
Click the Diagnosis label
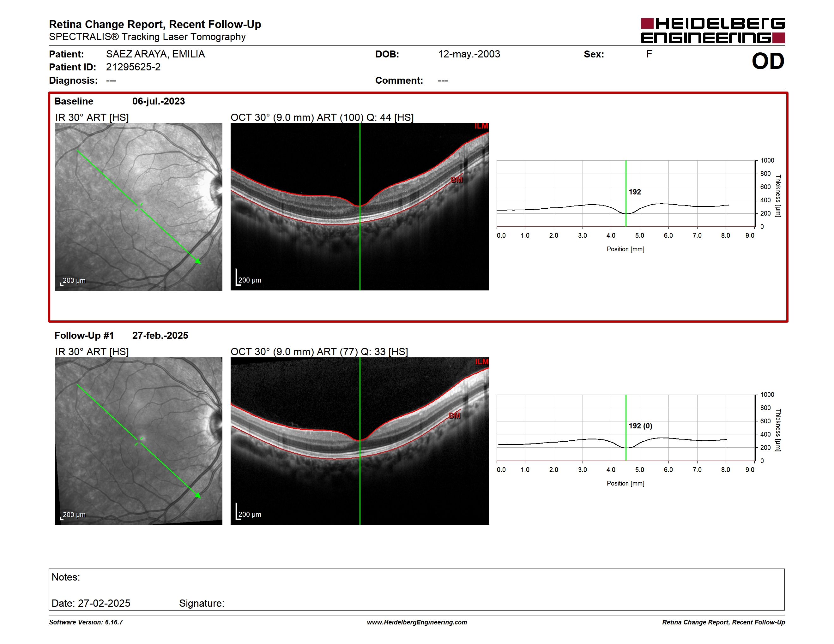73,80
